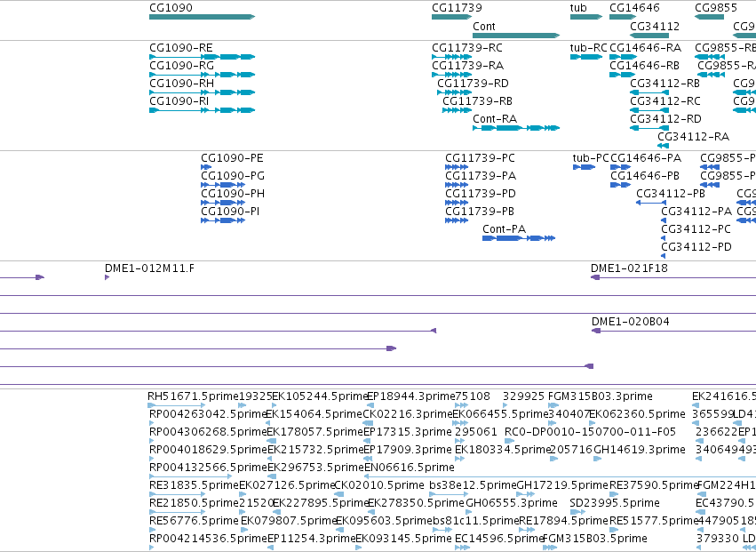Select transcript CG1090-RE label
Image resolution: width=756 pixels, height=552 pixels.
tap(181, 48)
